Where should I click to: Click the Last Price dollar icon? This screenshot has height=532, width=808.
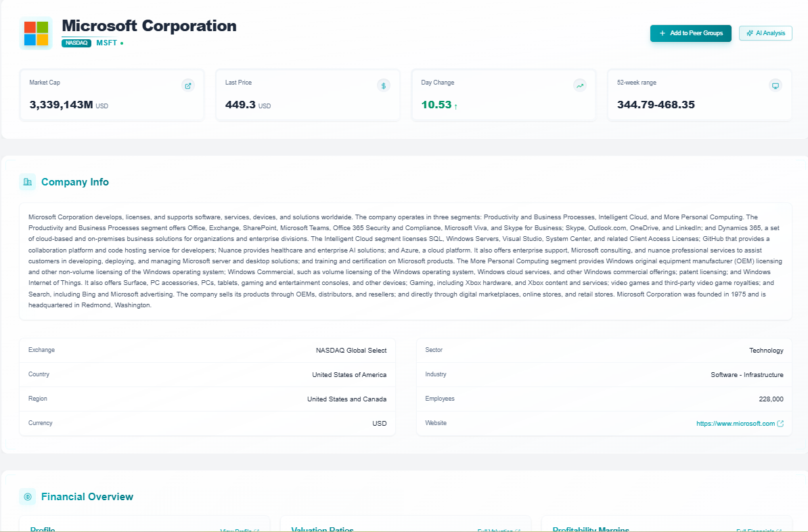click(x=384, y=85)
